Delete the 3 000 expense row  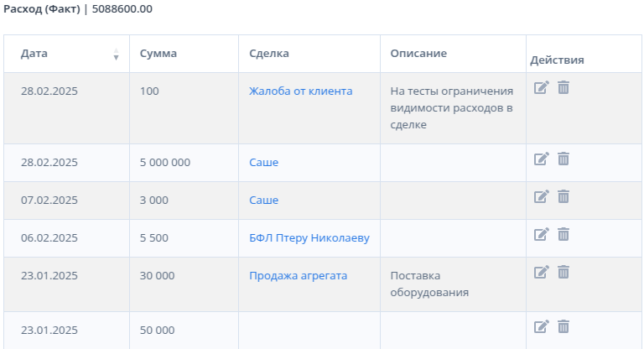click(563, 196)
